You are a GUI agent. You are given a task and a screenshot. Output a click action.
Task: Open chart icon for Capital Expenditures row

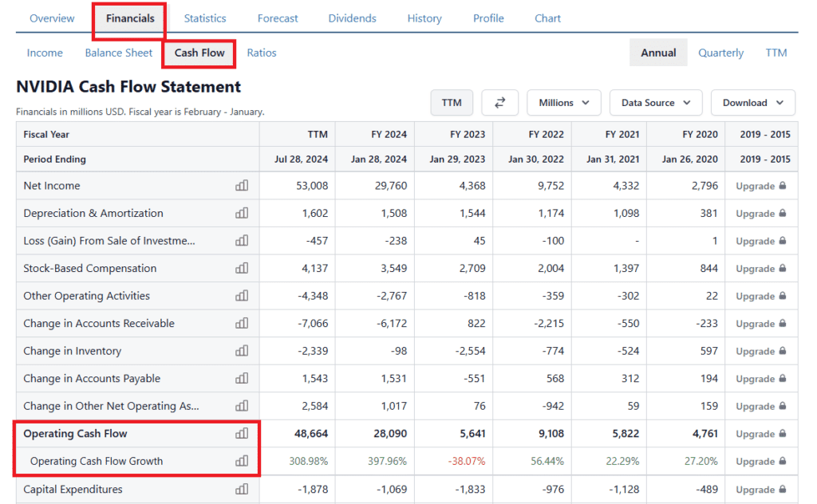[242, 489]
